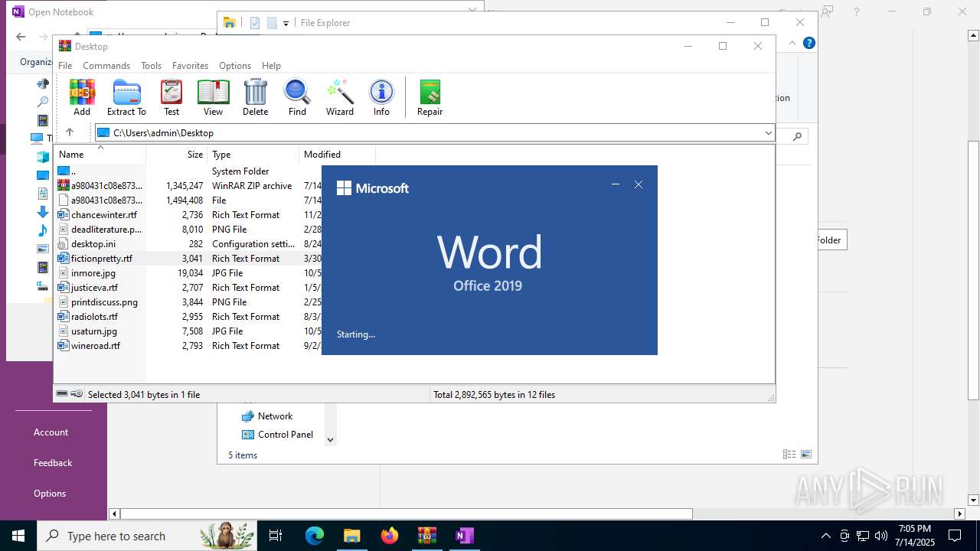
Task: Click the Repair archive icon
Action: [x=430, y=97]
